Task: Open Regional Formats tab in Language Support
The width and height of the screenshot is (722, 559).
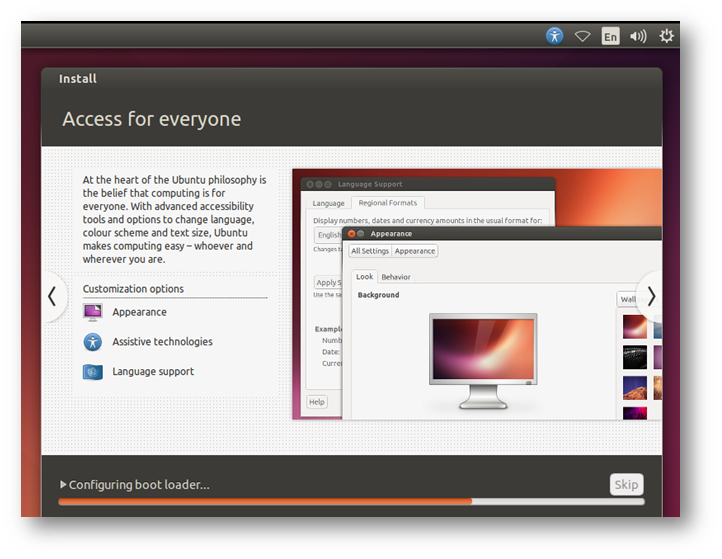Action: [388, 203]
